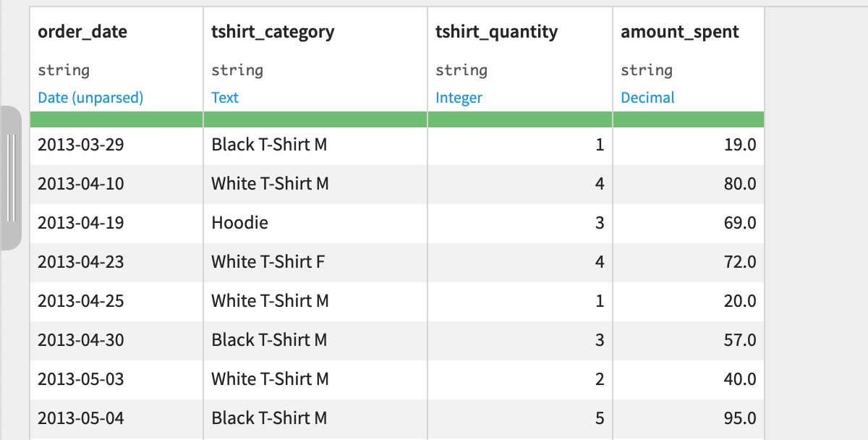The height and width of the screenshot is (440, 868).
Task: Select the White T-Shirt F cell
Action: pos(315,262)
